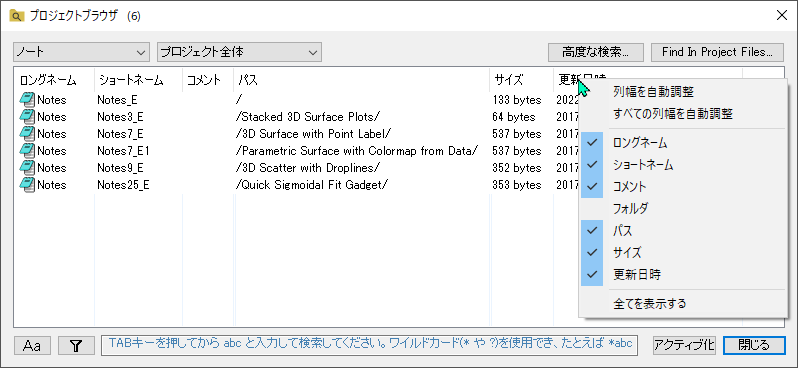Click the 353 bytes size cell
798x368 pixels.
click(517, 185)
